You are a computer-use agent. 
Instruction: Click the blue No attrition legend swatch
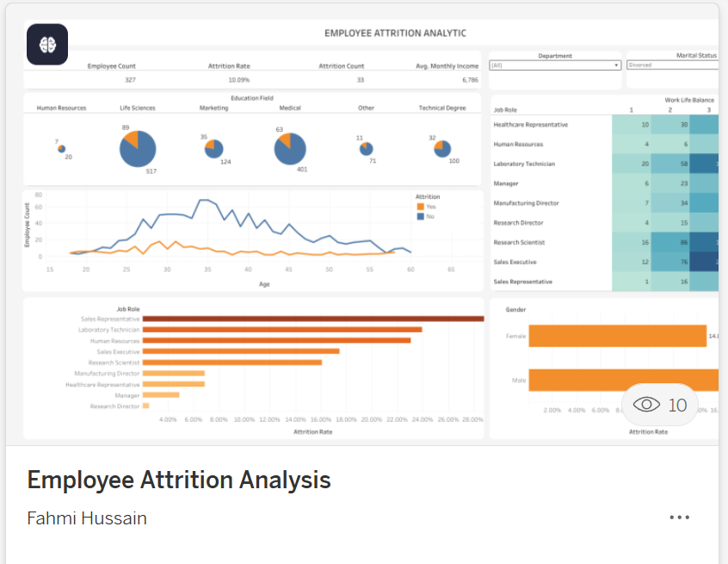420,216
